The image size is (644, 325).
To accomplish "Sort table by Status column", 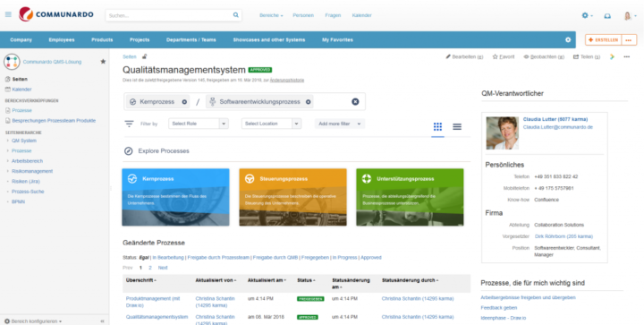I will click(x=306, y=280).
